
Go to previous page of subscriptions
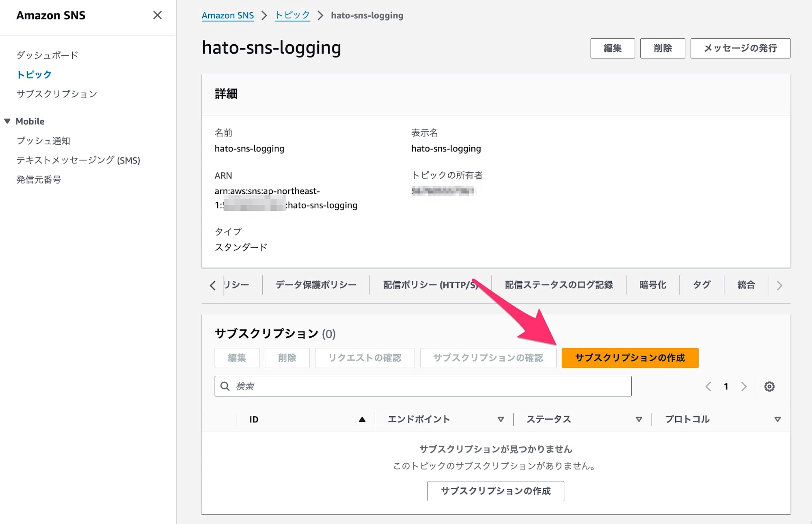(708, 386)
